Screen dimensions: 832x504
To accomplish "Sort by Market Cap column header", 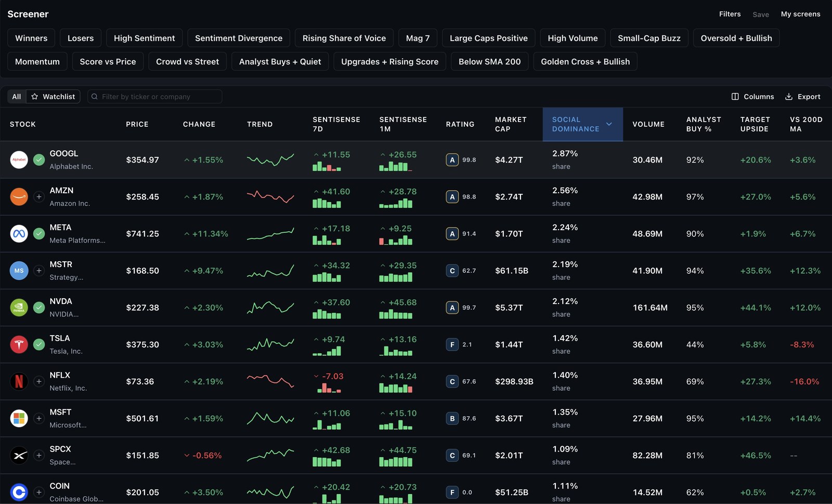I will point(511,124).
